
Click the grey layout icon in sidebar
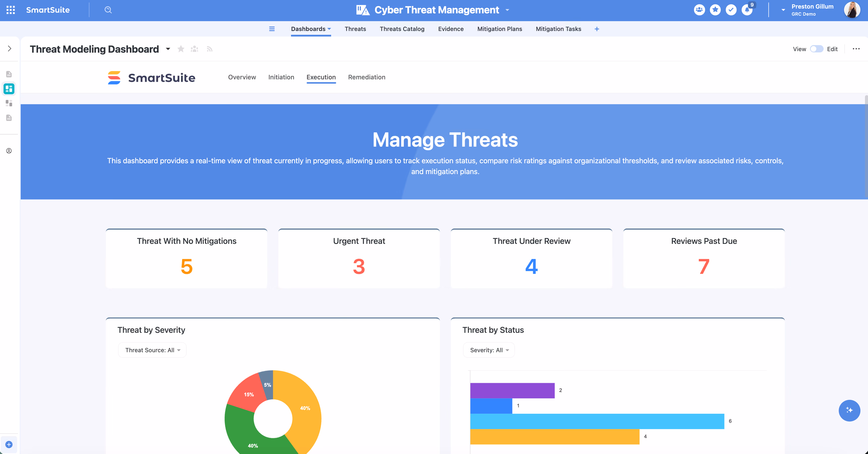coord(9,103)
